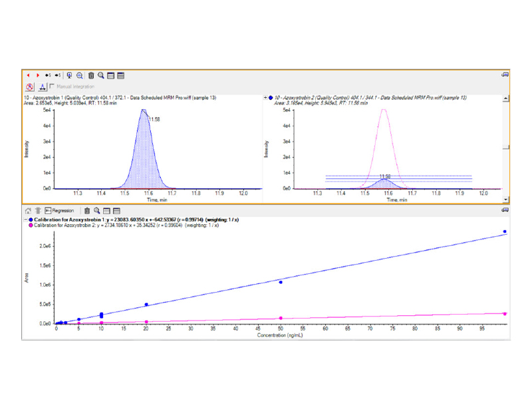Click the pin icon at the top right of the chromatogram pane
Viewport: 532px width, 399px height.
click(x=505, y=75)
